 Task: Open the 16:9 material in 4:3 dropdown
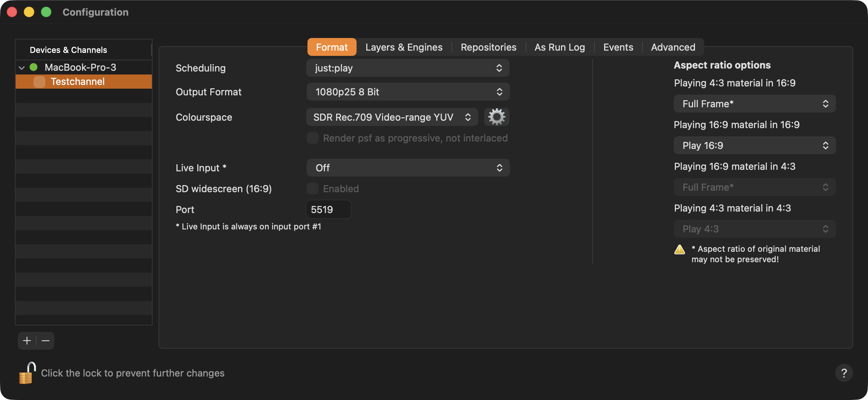(754, 187)
